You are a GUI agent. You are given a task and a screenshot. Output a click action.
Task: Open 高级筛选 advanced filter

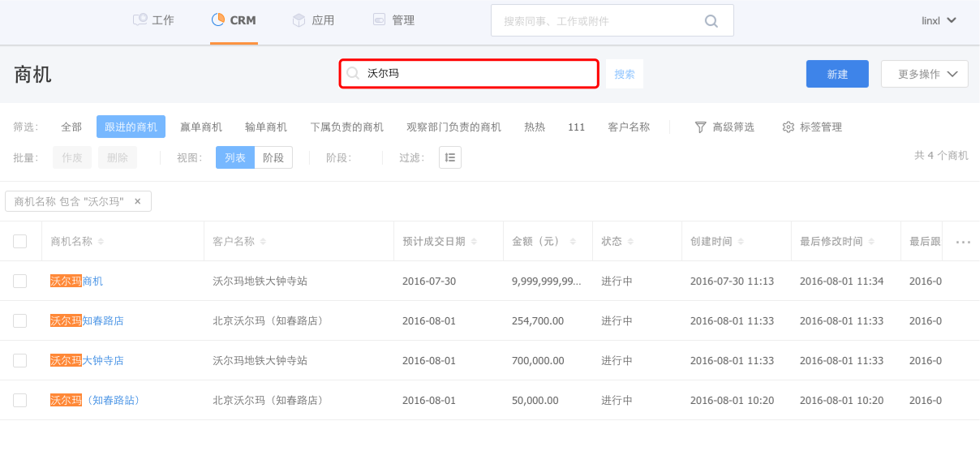724,127
